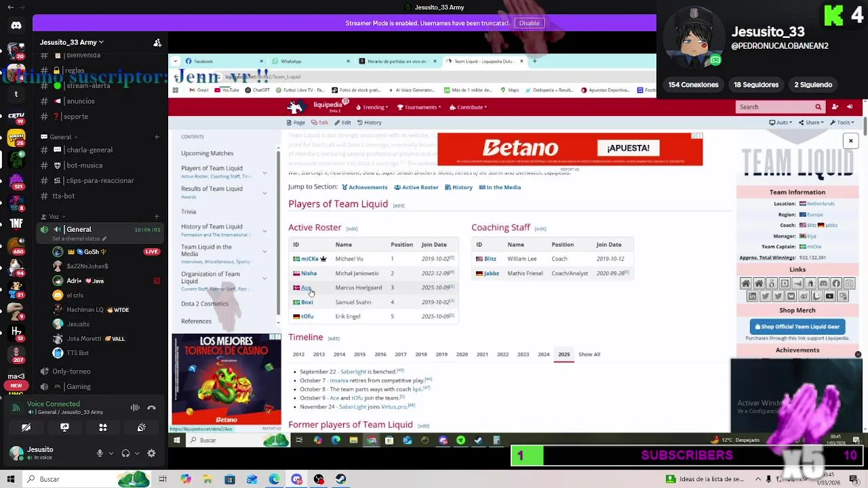Select 2024 in the Timeline tabs
The width and height of the screenshot is (868, 488).
543,354
